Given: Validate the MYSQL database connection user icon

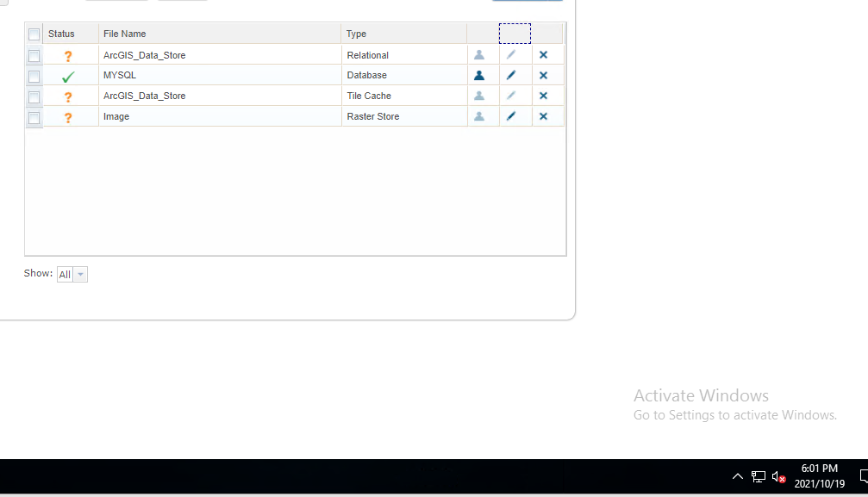Looking at the screenshot, I should point(479,75).
